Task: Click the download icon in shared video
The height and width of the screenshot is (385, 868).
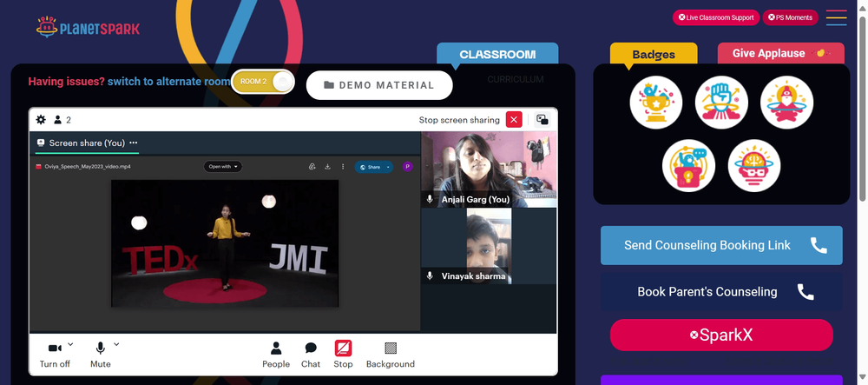Action: click(x=328, y=167)
